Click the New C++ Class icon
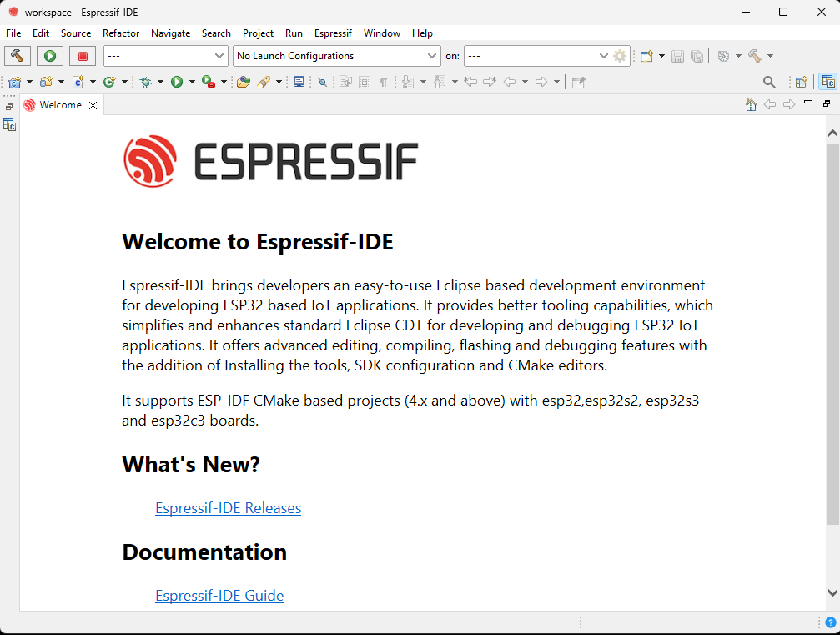This screenshot has height=635, width=840. pos(109,82)
